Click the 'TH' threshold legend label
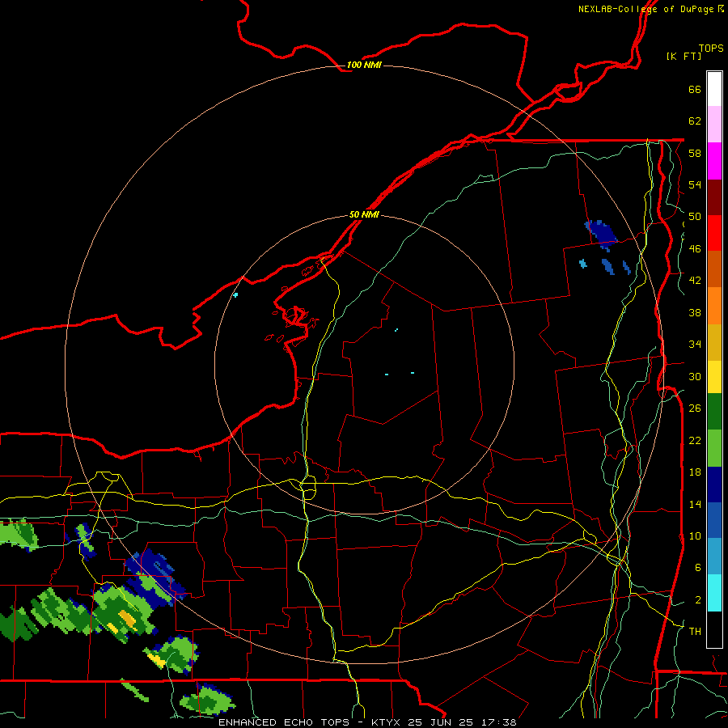The image size is (728, 728). pyautogui.click(x=695, y=632)
